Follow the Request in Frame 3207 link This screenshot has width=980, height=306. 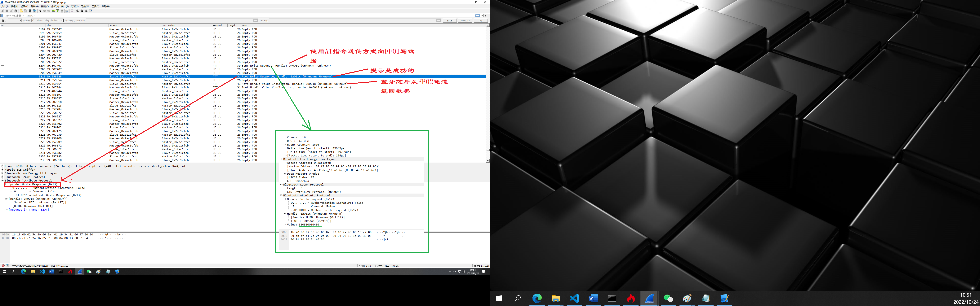[x=29, y=210]
